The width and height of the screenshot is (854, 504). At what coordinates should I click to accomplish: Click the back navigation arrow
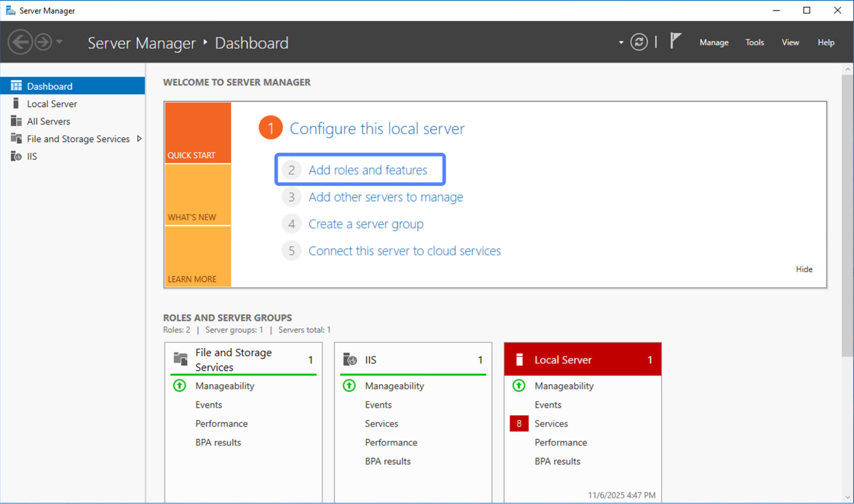coord(20,42)
